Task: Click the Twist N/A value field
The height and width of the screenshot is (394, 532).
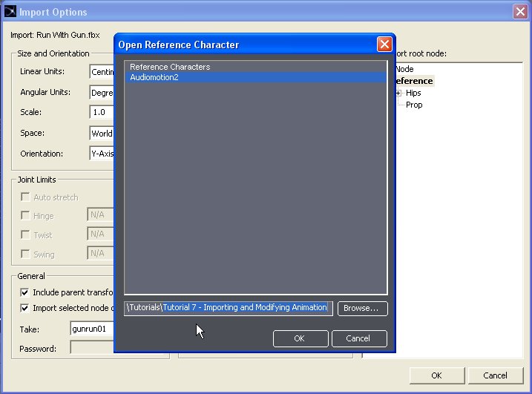Action: [100, 234]
